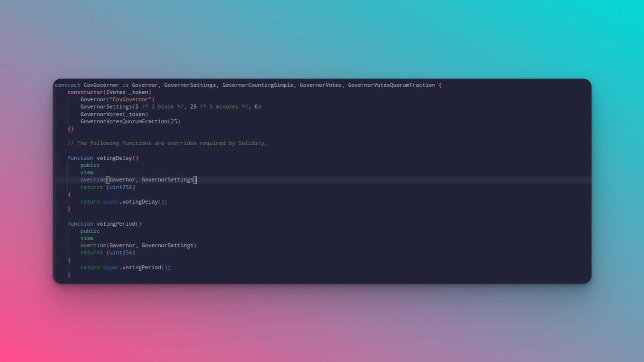Click the "overrides required by Solidity" comment line
This screenshot has width=644, height=362.
coord(167,143)
